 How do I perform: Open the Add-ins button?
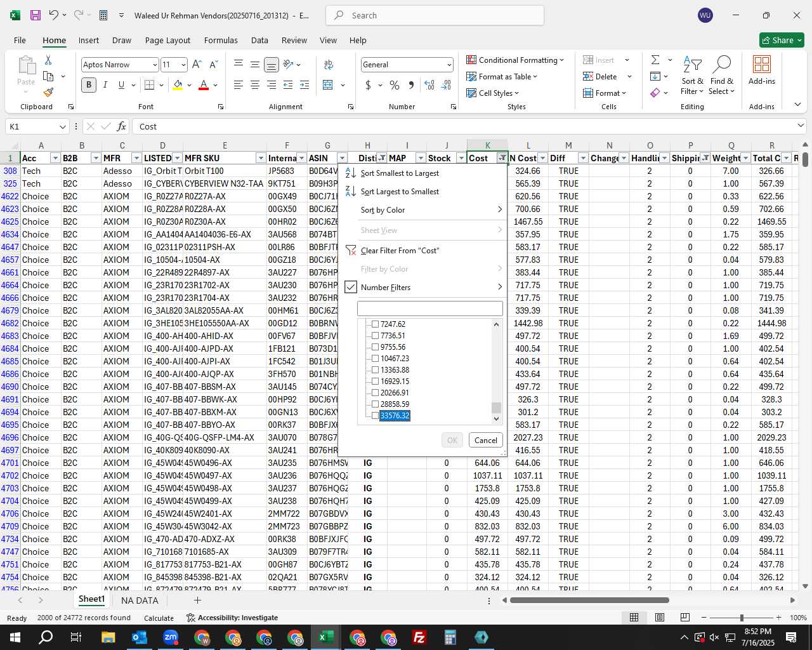(762, 70)
